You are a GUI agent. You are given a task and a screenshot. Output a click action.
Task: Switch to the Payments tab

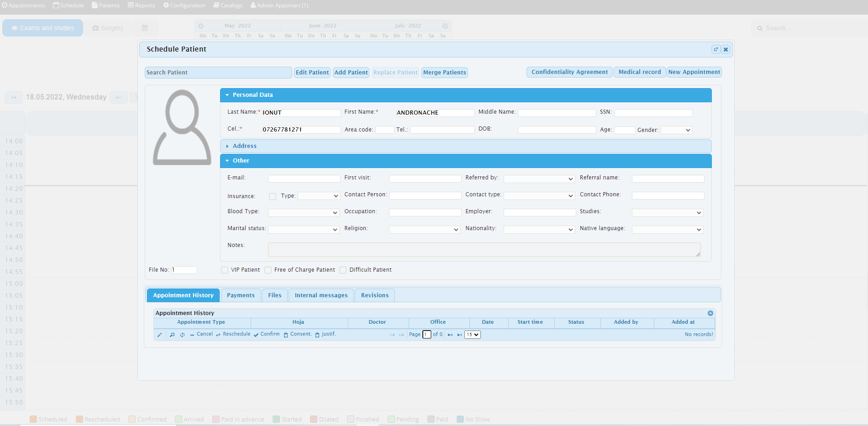click(241, 295)
